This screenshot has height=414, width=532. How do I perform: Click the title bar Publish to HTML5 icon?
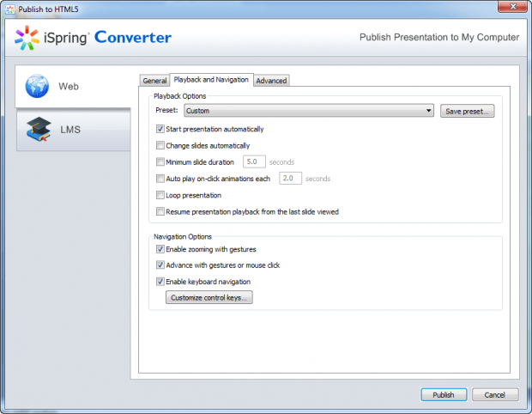tap(9, 9)
